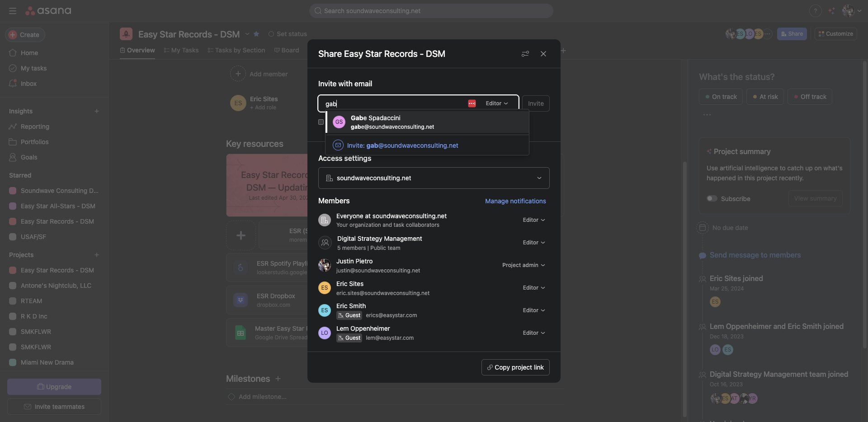Click the red password manager icon
The height and width of the screenshot is (422, 868).
pyautogui.click(x=472, y=103)
